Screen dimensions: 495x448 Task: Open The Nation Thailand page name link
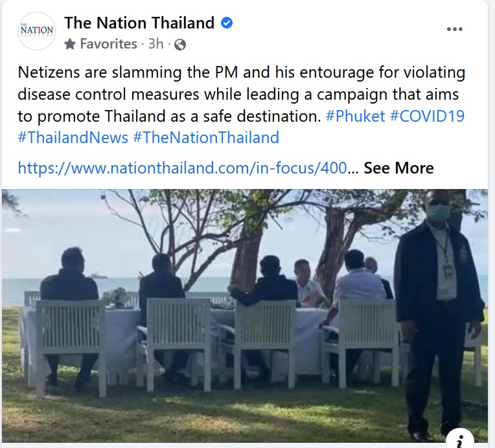coord(139,23)
